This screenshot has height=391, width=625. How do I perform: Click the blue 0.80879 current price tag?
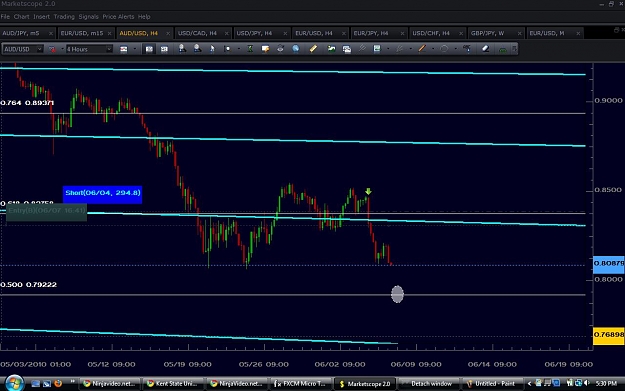pos(609,264)
